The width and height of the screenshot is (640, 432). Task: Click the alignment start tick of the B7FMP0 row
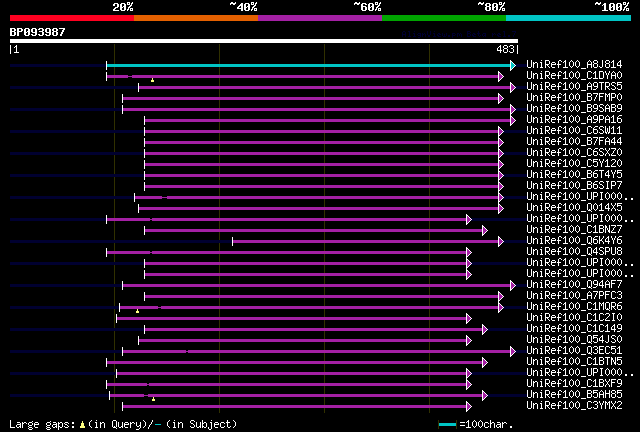point(122,98)
